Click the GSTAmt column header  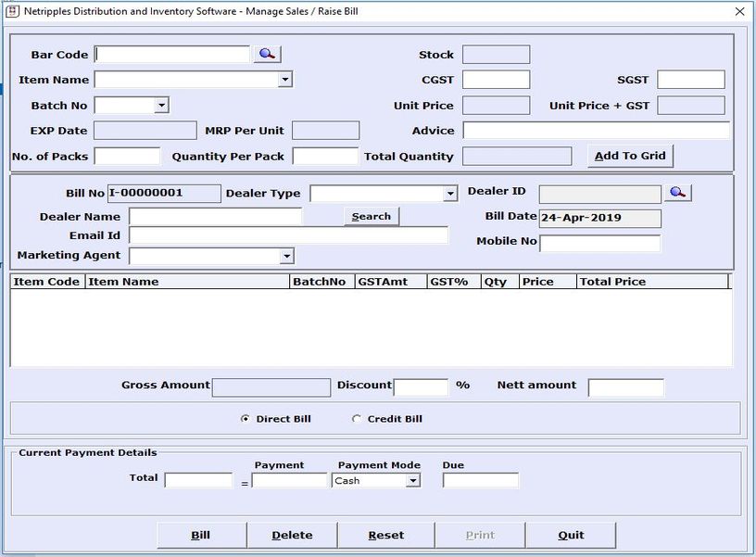(391, 282)
